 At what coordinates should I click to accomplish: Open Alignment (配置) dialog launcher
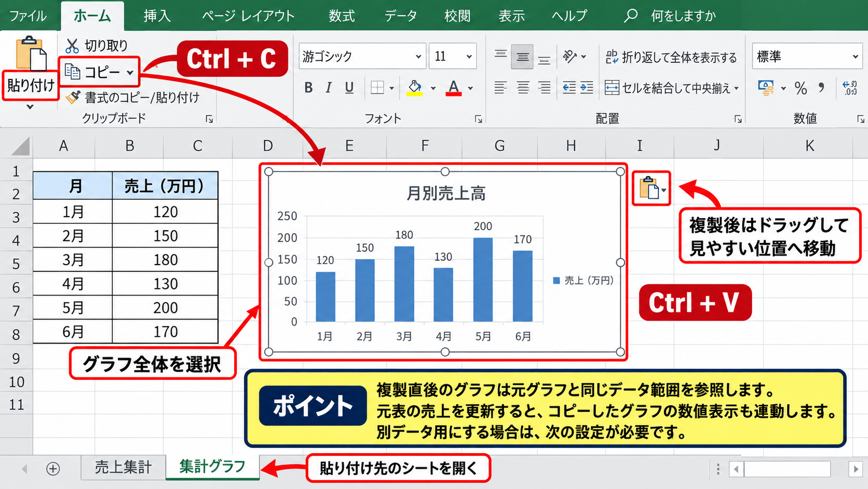tap(738, 119)
